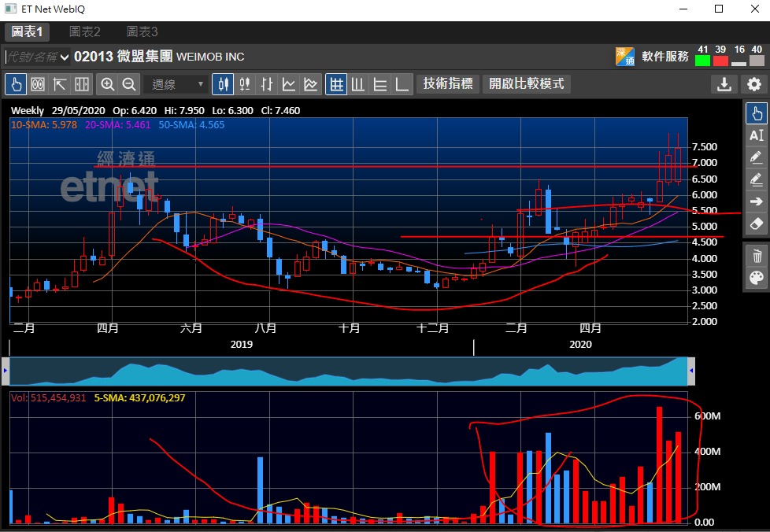Click the 10-SMA: 5.978 legend
The width and height of the screenshot is (770, 532).
(44, 125)
